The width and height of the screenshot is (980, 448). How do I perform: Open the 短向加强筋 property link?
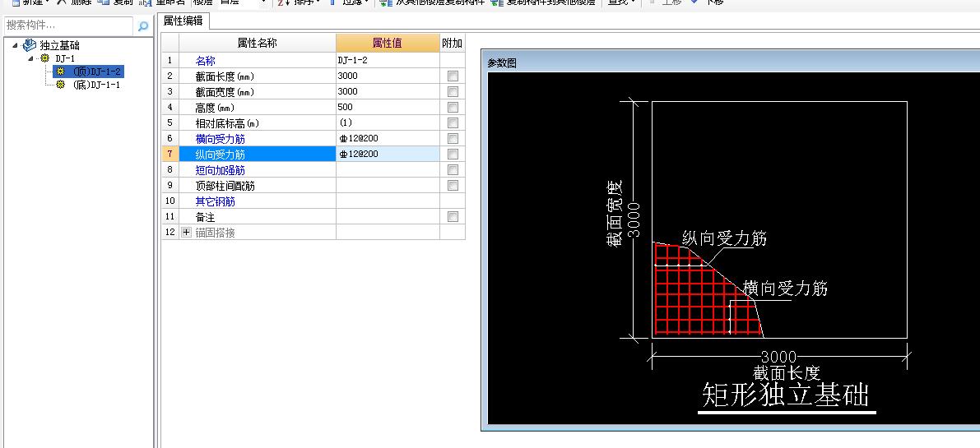(x=220, y=170)
